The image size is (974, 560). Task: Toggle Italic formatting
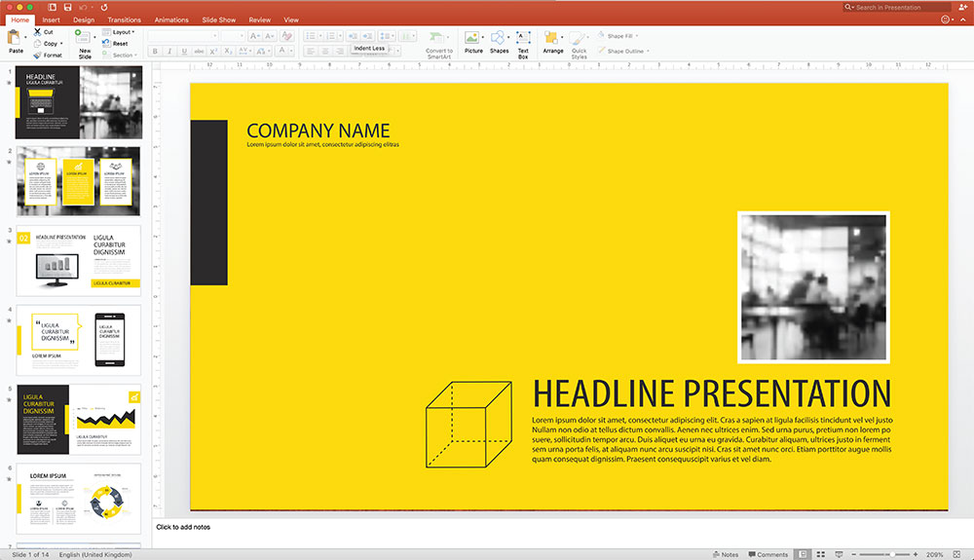pyautogui.click(x=169, y=51)
